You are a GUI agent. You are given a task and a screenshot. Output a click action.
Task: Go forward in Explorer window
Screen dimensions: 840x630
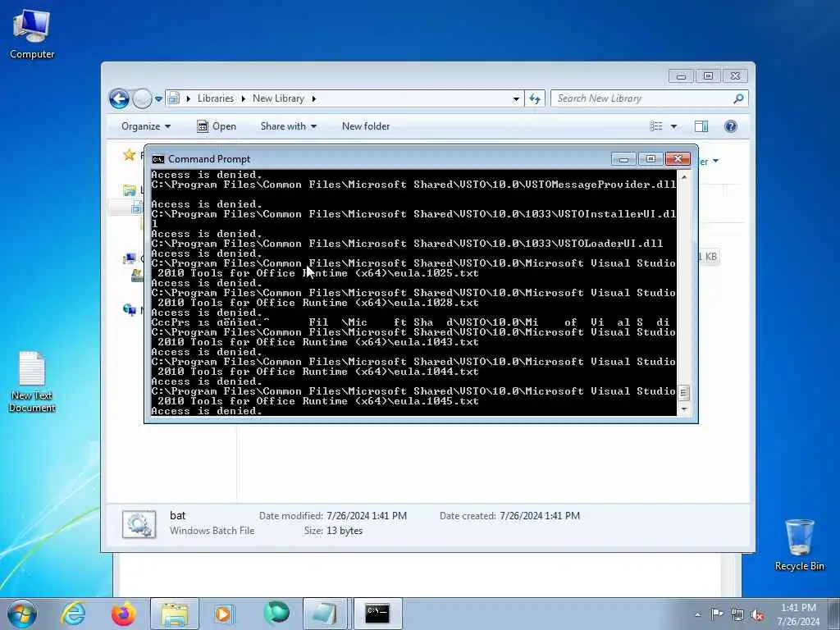pos(142,98)
